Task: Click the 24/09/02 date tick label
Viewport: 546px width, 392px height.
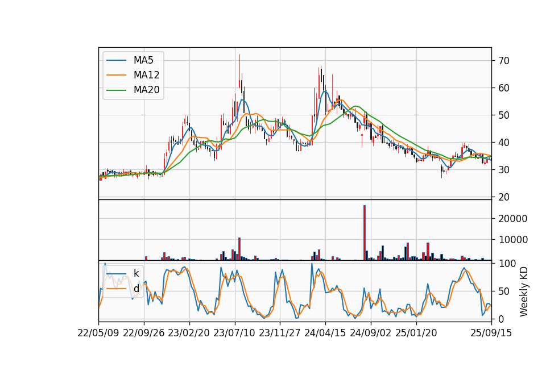Action: 370,333
